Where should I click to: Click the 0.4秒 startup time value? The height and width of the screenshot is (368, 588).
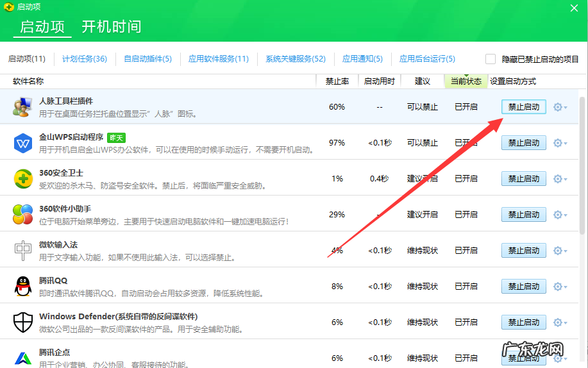coord(379,179)
